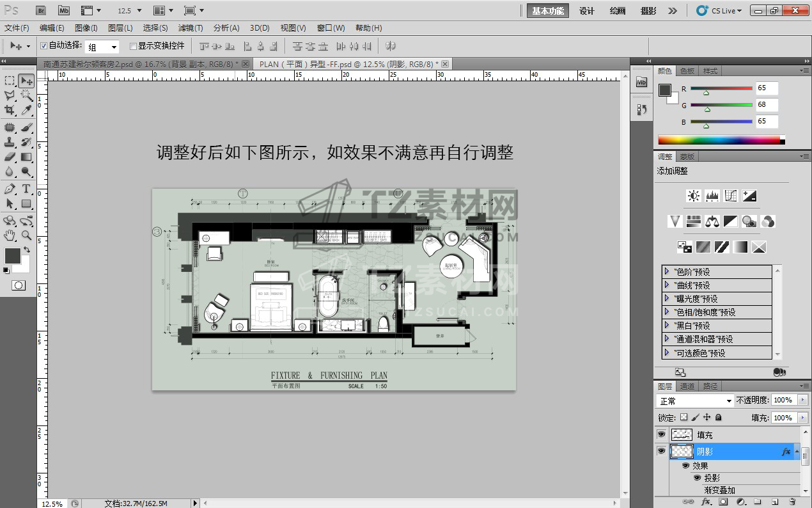Image resolution: width=812 pixels, height=508 pixels.
Task: Link layers with the chain icon
Action: pyautogui.click(x=688, y=502)
